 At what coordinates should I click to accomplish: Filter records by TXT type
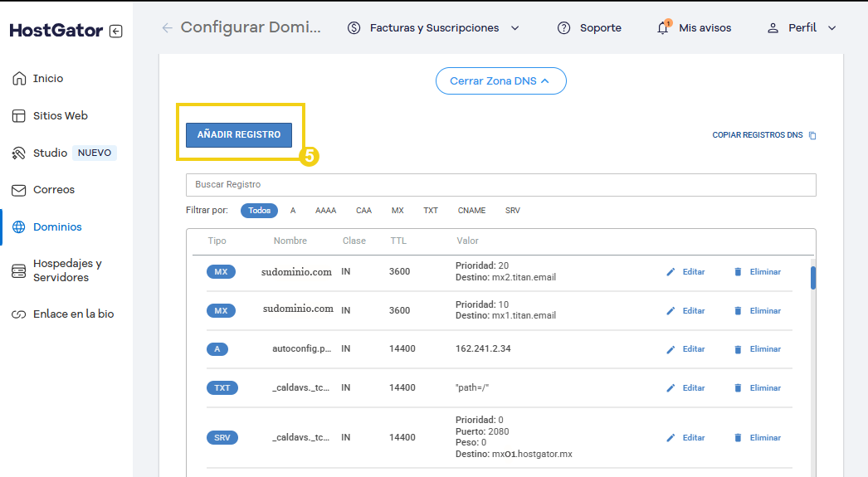click(x=431, y=210)
